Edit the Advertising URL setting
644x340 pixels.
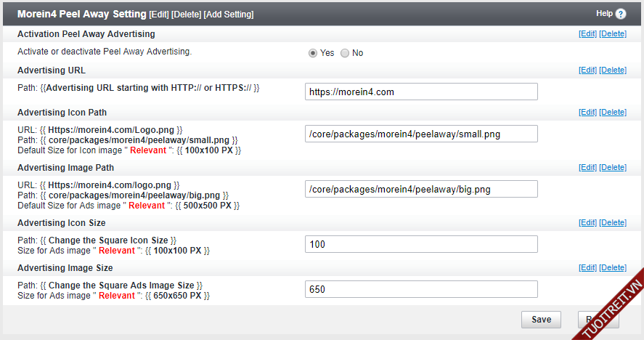pyautogui.click(x=587, y=70)
